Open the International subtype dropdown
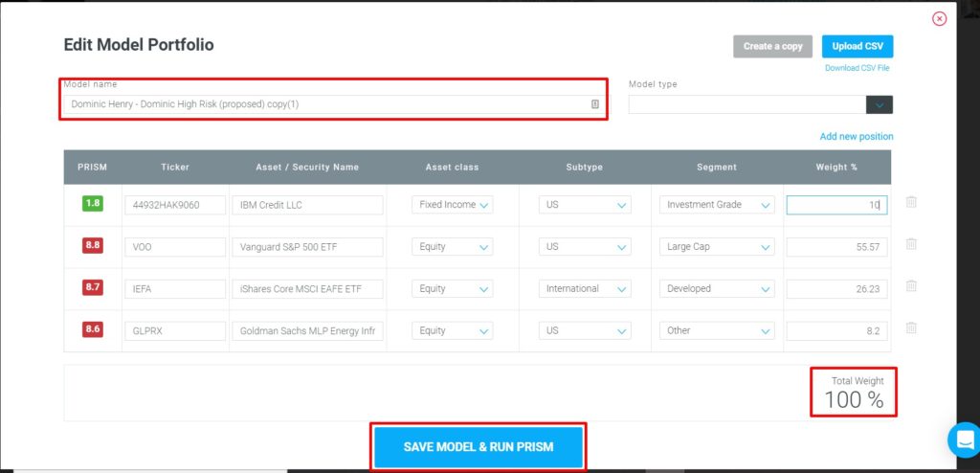The height and width of the screenshot is (473, 980). tap(585, 288)
